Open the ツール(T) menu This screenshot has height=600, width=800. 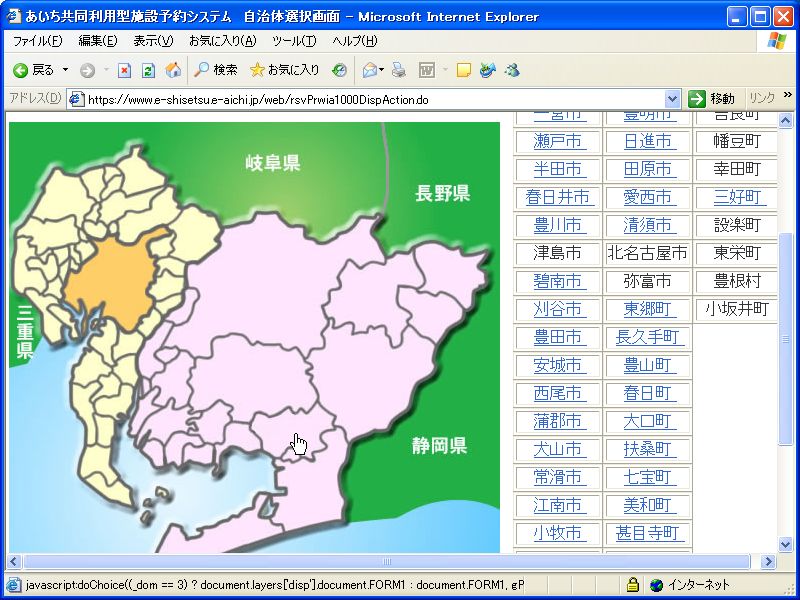pos(294,41)
